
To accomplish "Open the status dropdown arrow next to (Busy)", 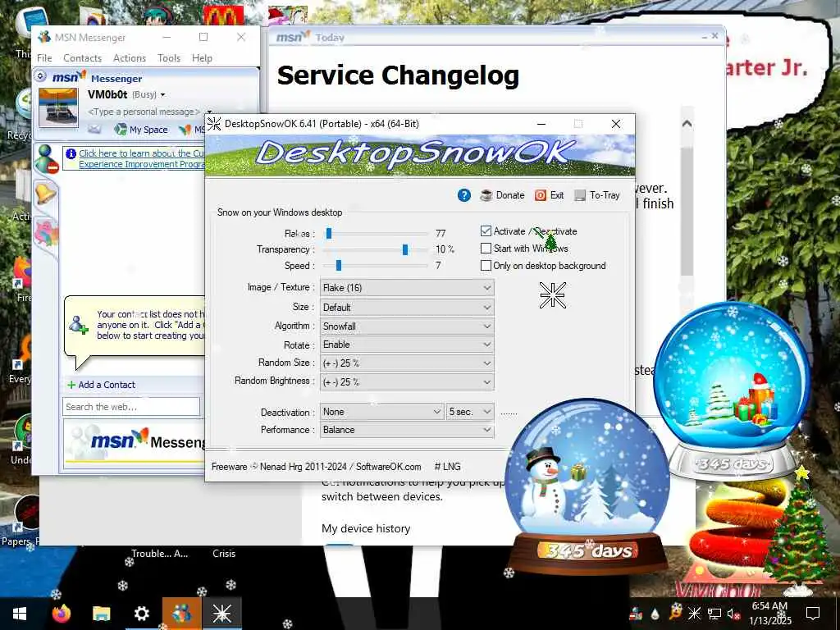I will (163, 95).
